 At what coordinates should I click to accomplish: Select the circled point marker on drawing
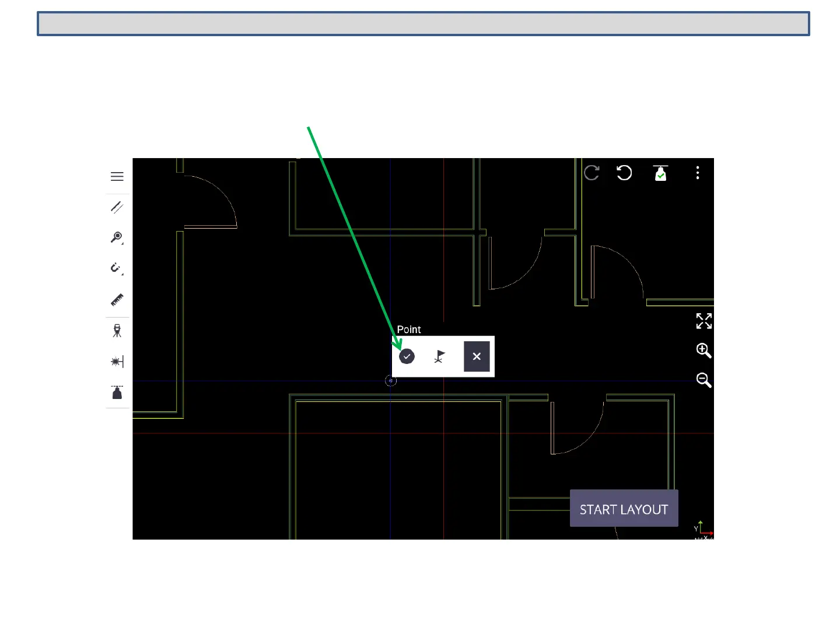coord(391,381)
